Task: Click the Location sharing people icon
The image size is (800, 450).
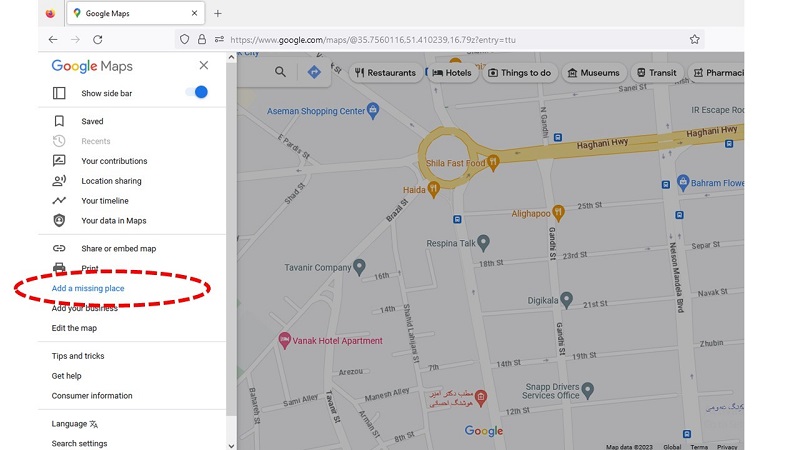Action: 59,181
